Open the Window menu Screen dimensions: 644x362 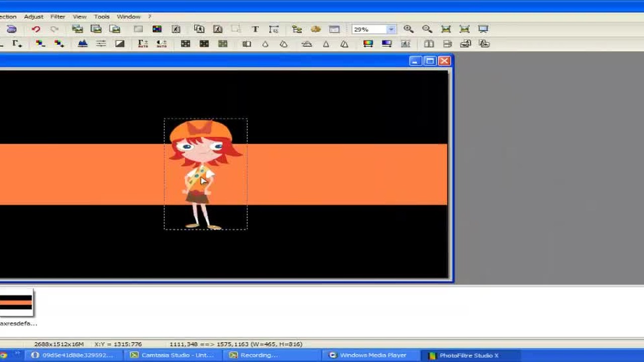point(128,17)
